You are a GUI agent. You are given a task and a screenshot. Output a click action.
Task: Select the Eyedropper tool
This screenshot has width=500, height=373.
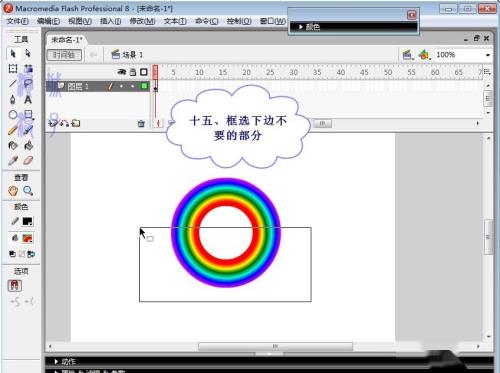(13, 161)
